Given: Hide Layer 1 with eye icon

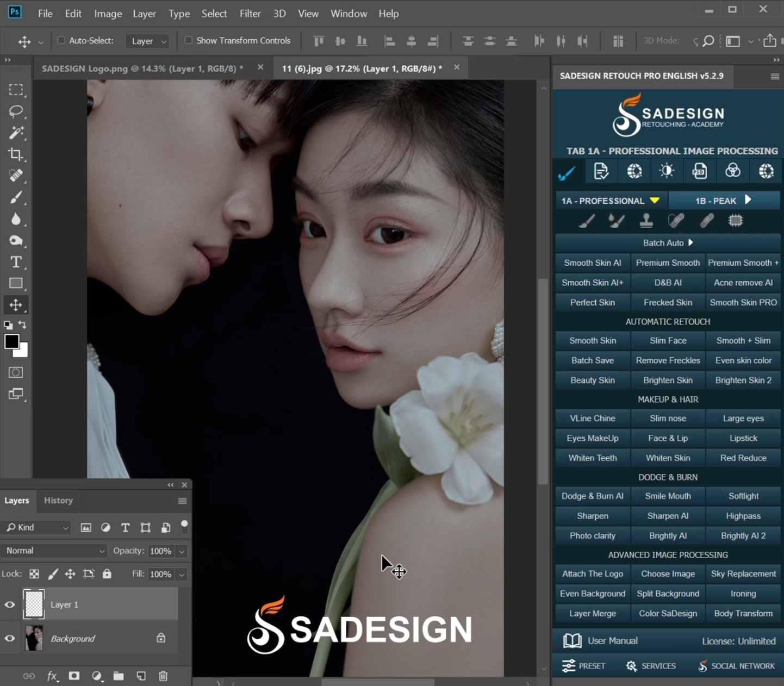Looking at the screenshot, I should coord(10,604).
